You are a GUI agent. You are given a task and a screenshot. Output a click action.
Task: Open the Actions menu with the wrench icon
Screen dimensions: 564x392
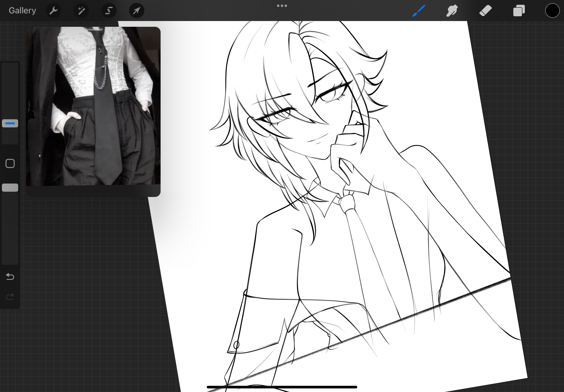click(x=54, y=11)
